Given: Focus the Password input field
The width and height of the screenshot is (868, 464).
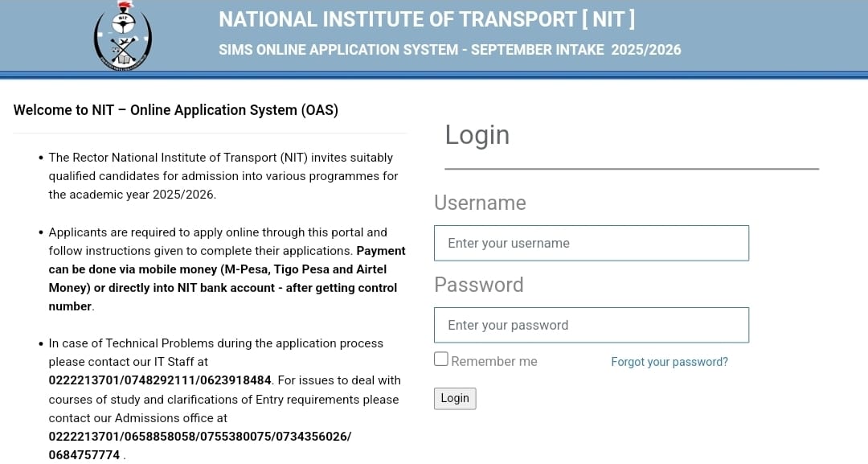Looking at the screenshot, I should coord(591,325).
